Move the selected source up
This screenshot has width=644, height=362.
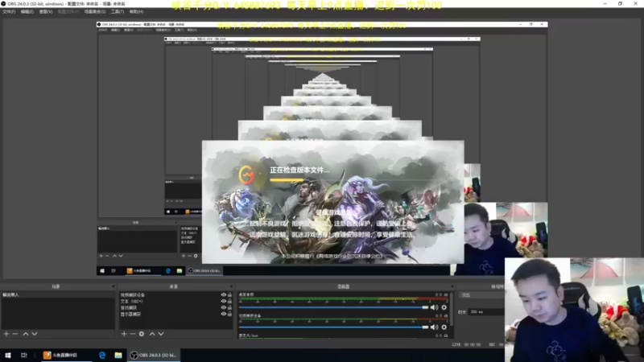click(x=152, y=334)
